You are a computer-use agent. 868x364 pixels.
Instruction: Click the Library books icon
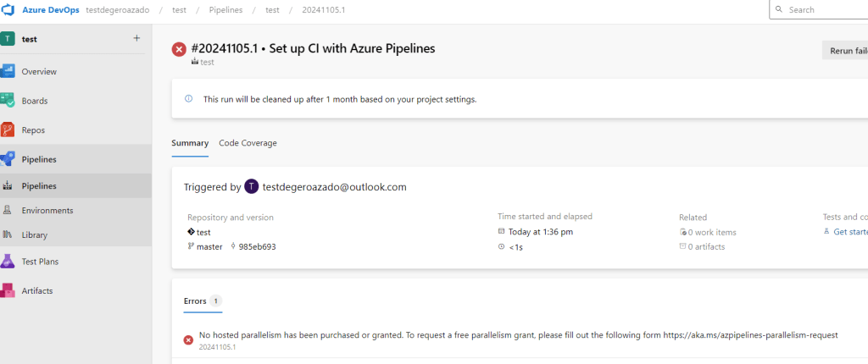click(8, 235)
